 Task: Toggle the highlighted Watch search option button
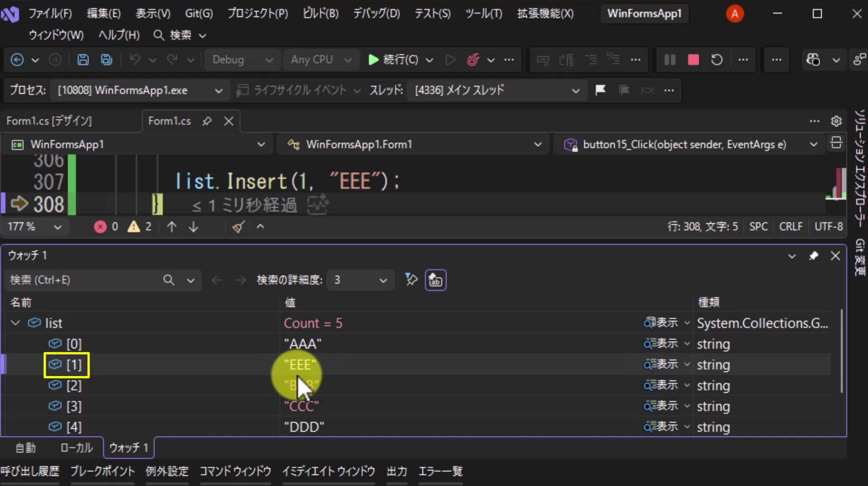coord(435,280)
